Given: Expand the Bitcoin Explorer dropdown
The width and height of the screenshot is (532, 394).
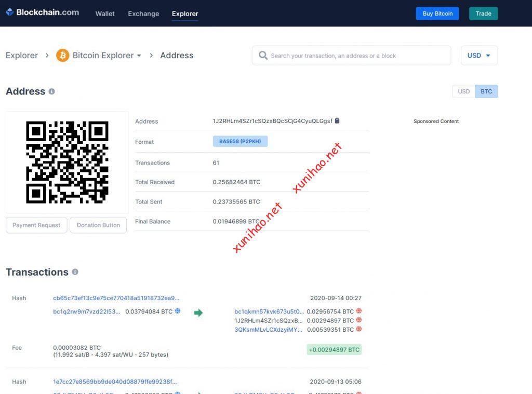Looking at the screenshot, I should (x=139, y=56).
